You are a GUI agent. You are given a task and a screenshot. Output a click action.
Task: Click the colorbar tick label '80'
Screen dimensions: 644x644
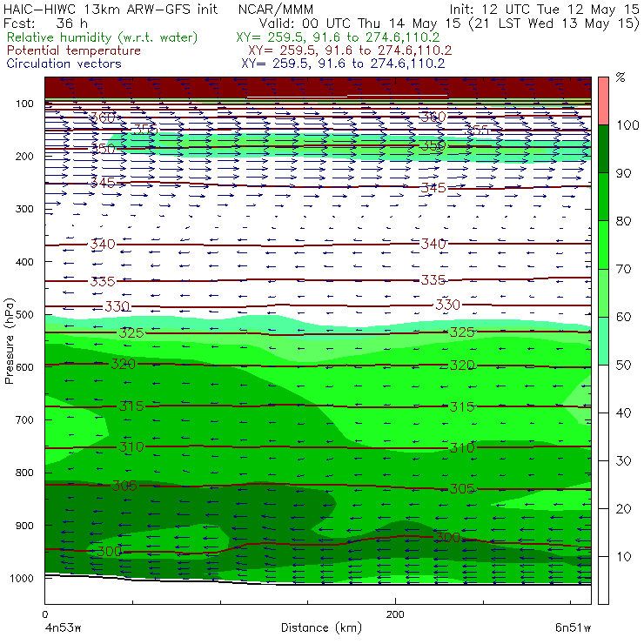[623, 221]
